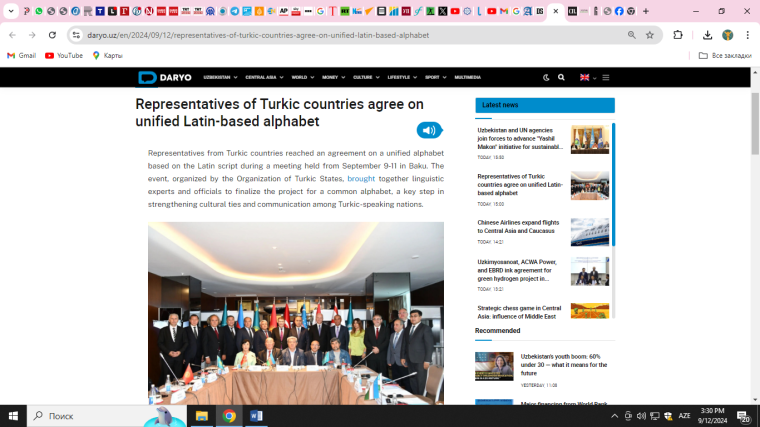Click the page vertical scrollbar thumb
The image size is (760, 427).
755,124
